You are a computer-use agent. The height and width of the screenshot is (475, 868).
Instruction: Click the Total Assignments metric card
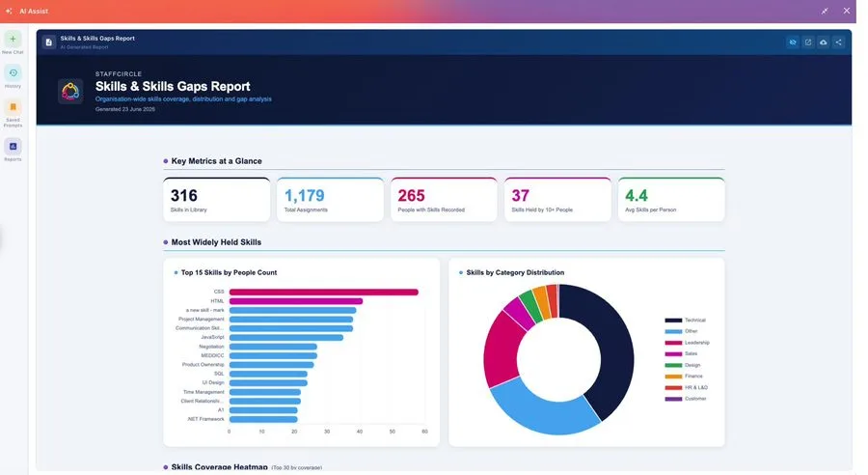[330, 200]
